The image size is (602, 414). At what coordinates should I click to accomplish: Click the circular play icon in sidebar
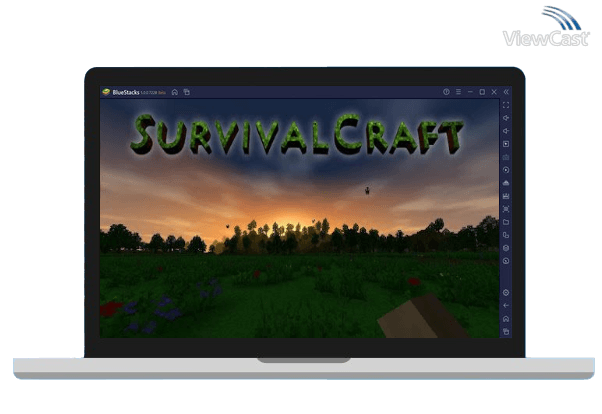pyautogui.click(x=506, y=170)
